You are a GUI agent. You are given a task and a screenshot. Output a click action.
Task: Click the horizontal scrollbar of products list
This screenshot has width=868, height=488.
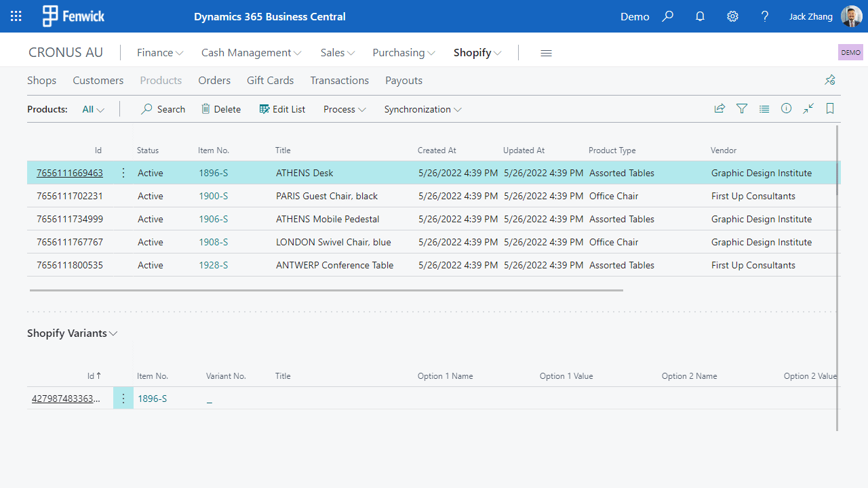click(326, 290)
